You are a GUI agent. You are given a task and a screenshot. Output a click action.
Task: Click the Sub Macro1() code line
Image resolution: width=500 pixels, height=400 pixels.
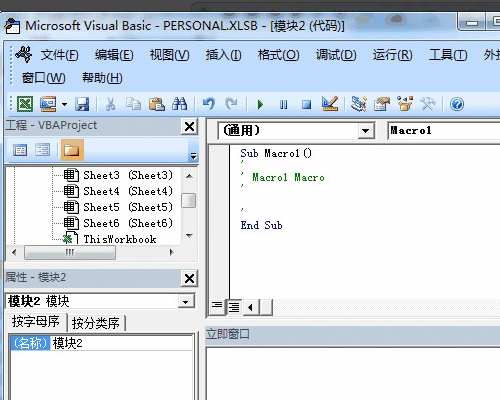coord(276,153)
